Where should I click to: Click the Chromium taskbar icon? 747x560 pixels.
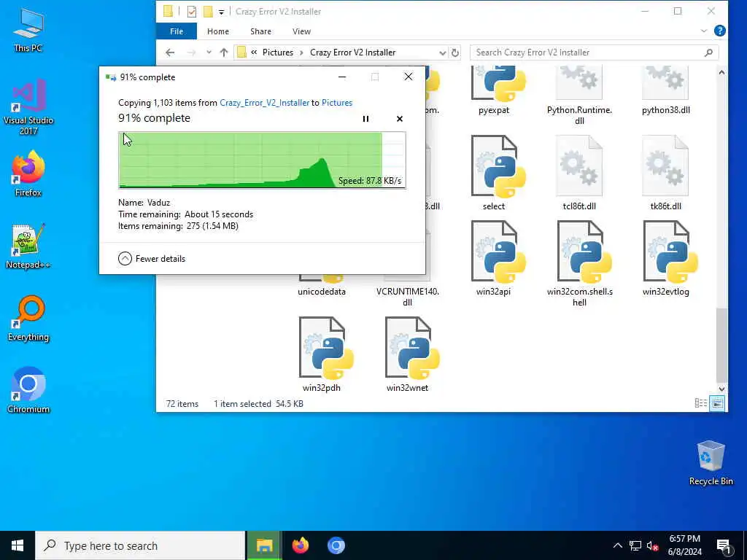(x=336, y=545)
